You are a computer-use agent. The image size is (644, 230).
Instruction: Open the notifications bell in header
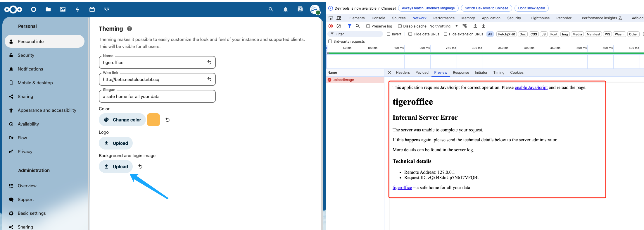click(286, 10)
